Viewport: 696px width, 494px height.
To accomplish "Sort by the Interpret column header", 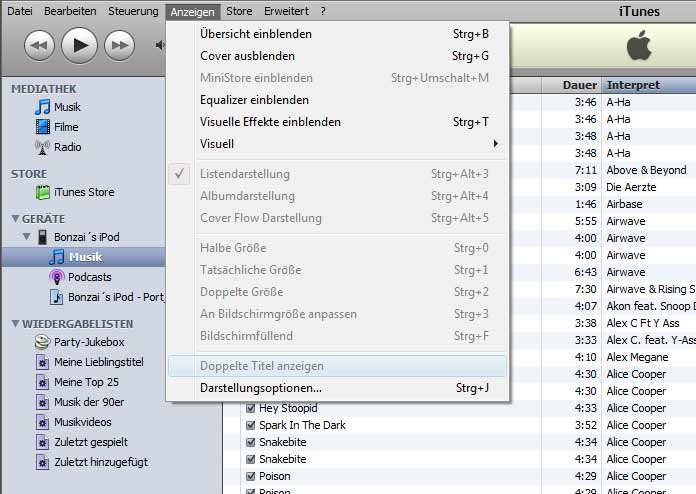I will pos(649,85).
